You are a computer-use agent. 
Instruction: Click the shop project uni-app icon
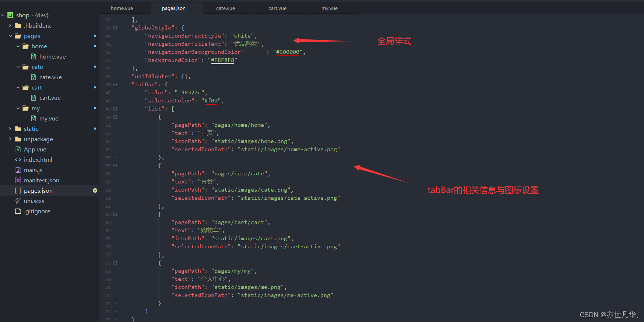pos(10,15)
